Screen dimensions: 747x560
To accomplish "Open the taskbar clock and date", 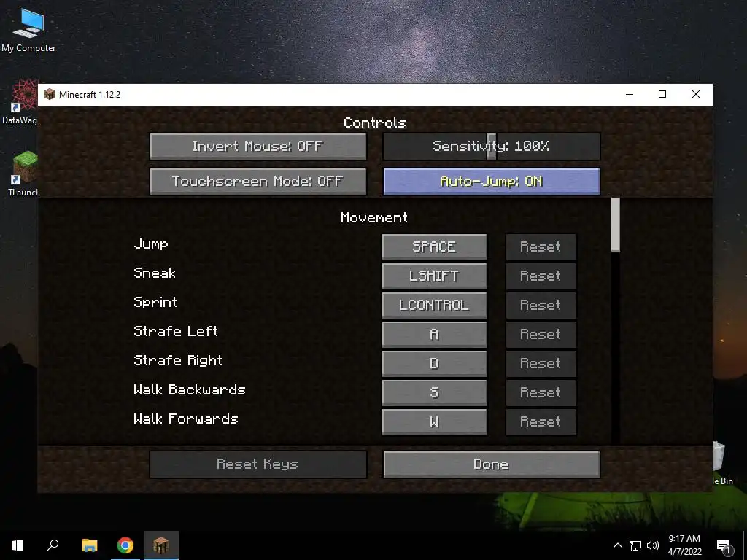I will tap(684, 545).
